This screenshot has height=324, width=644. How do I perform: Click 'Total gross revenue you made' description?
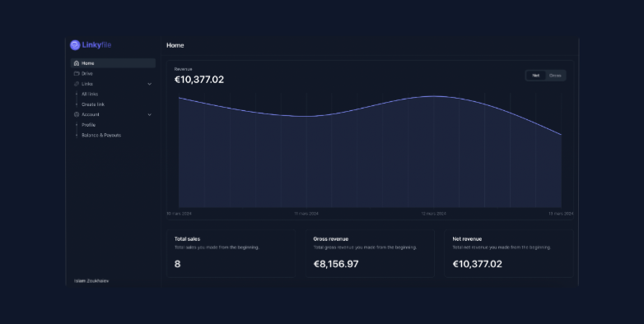tap(365, 248)
